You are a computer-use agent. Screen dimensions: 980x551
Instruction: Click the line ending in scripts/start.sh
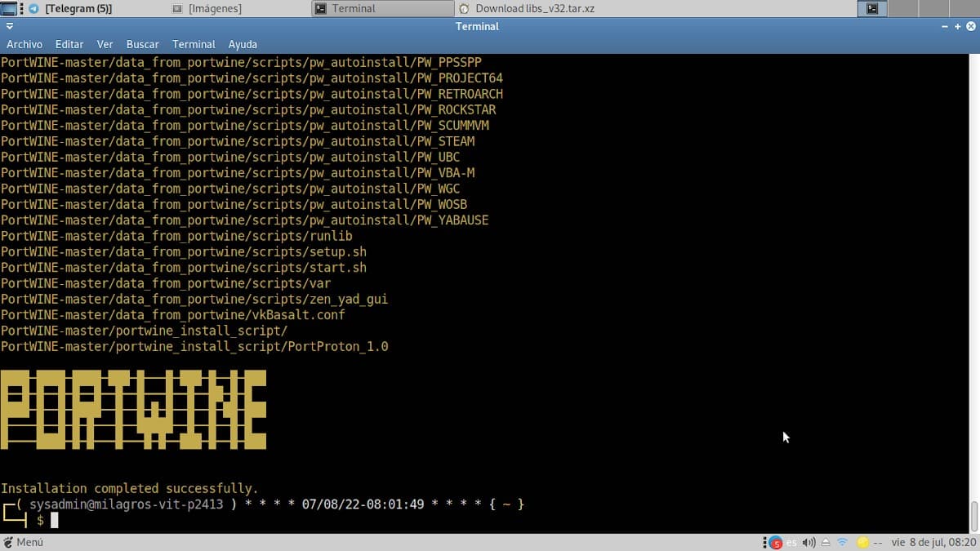coord(184,268)
